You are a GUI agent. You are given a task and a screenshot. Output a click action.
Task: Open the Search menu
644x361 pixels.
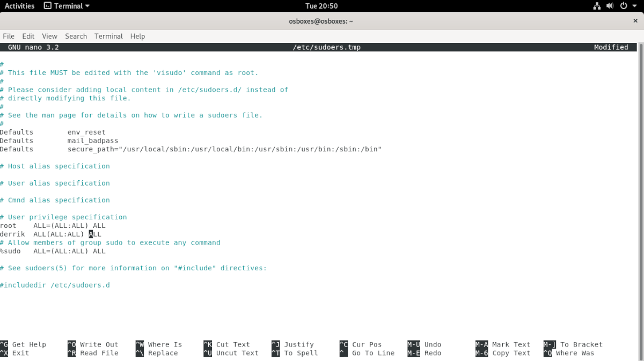[x=76, y=36]
